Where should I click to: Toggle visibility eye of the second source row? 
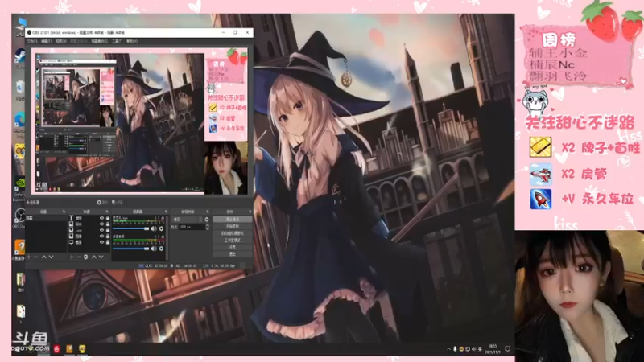click(x=102, y=224)
